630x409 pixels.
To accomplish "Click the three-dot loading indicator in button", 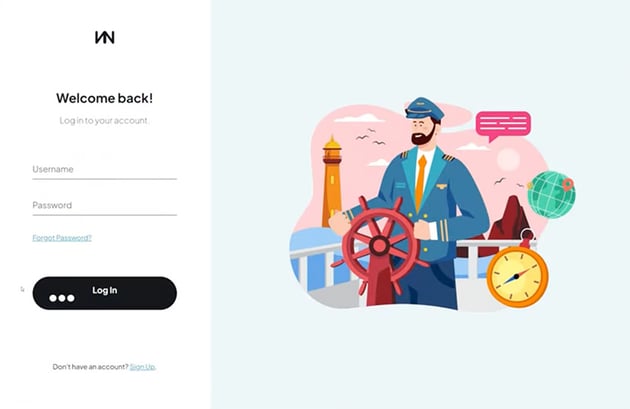I will pyautogui.click(x=62, y=298).
